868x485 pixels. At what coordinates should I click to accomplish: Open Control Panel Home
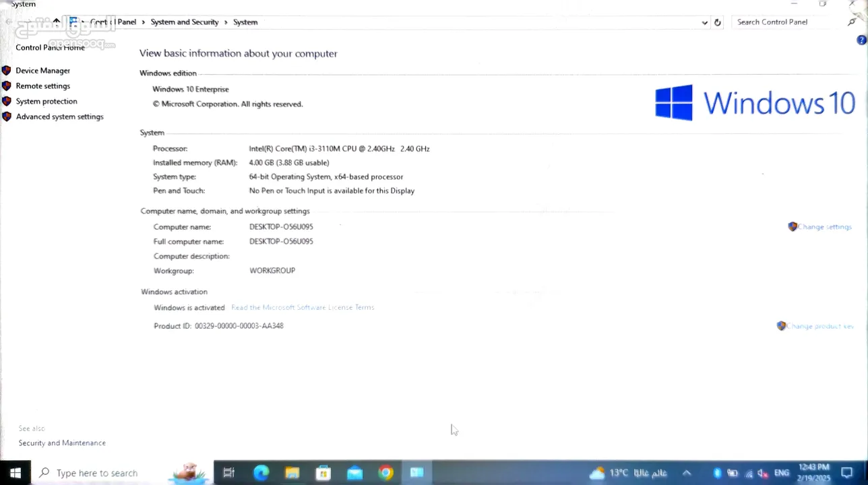[x=50, y=48]
